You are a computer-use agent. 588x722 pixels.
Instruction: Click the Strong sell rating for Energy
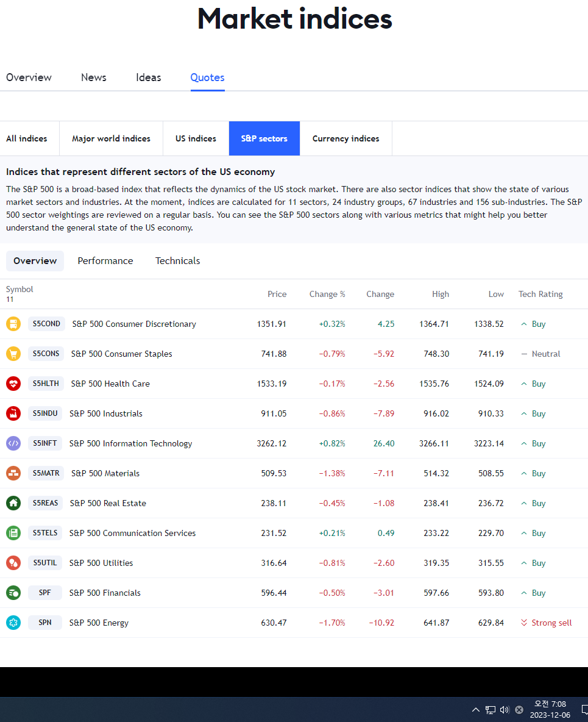click(x=546, y=623)
